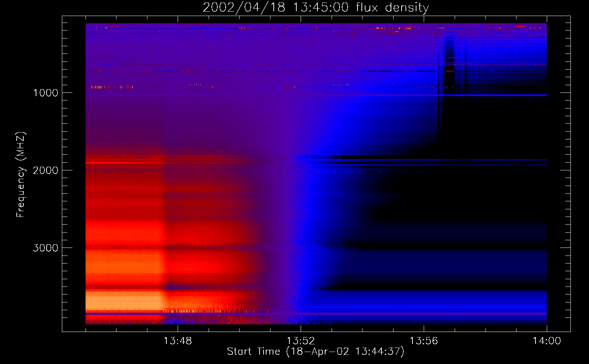The width and height of the screenshot is (589, 364).
Task: Click the 14:00 time axis label
Action: [x=546, y=341]
